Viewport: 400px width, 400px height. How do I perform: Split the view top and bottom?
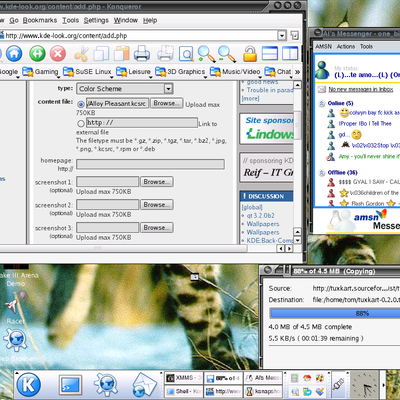click(270, 53)
